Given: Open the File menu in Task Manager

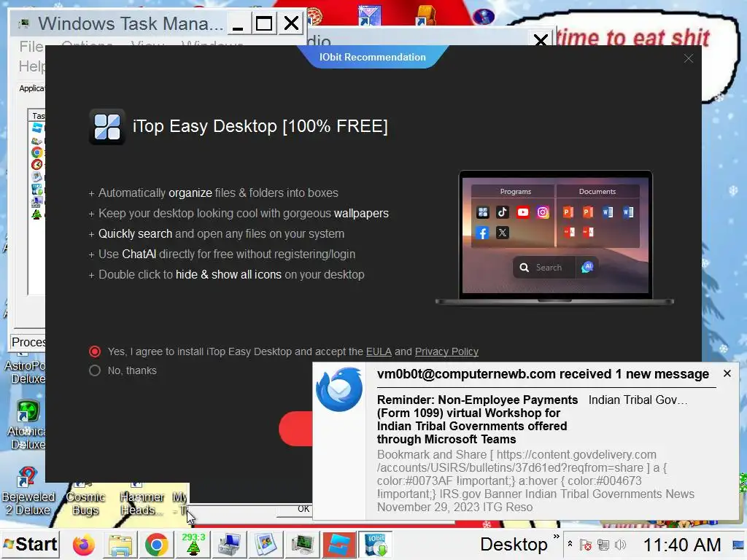Looking at the screenshot, I should [31, 47].
